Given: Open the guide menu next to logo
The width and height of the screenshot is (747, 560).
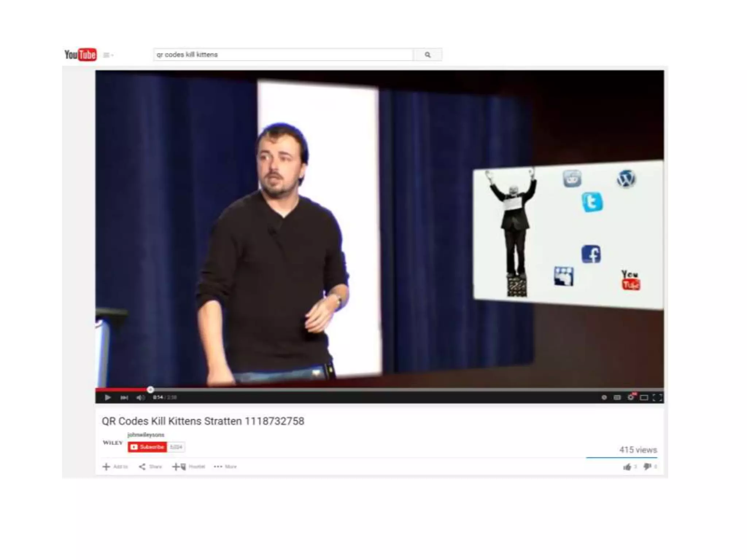Looking at the screenshot, I should [x=107, y=55].
